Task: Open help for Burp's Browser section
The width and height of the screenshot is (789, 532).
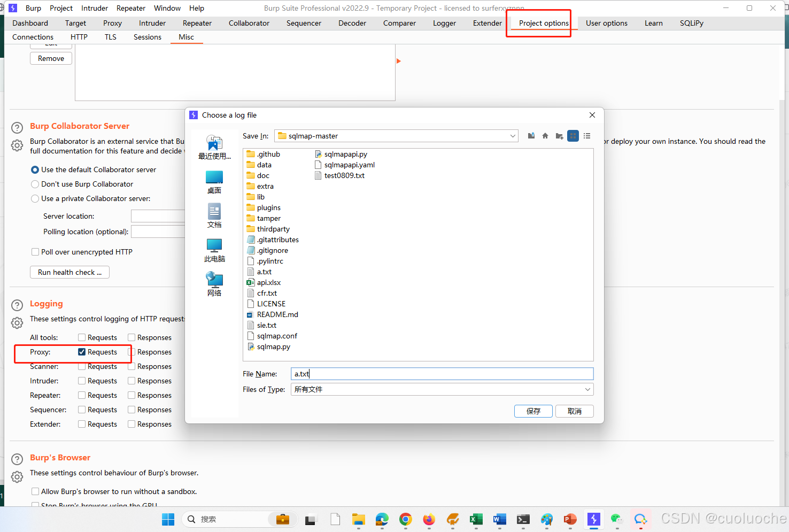Action: pos(17,459)
